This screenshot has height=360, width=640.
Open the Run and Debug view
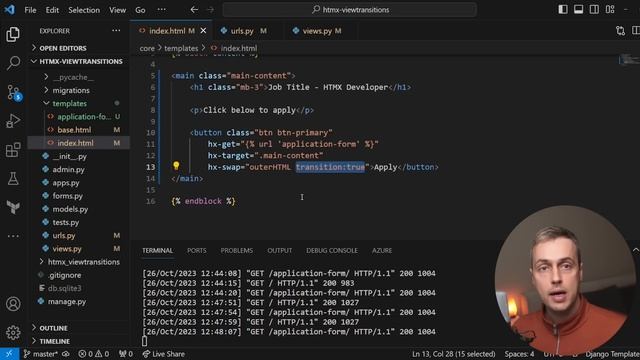tap(13, 121)
